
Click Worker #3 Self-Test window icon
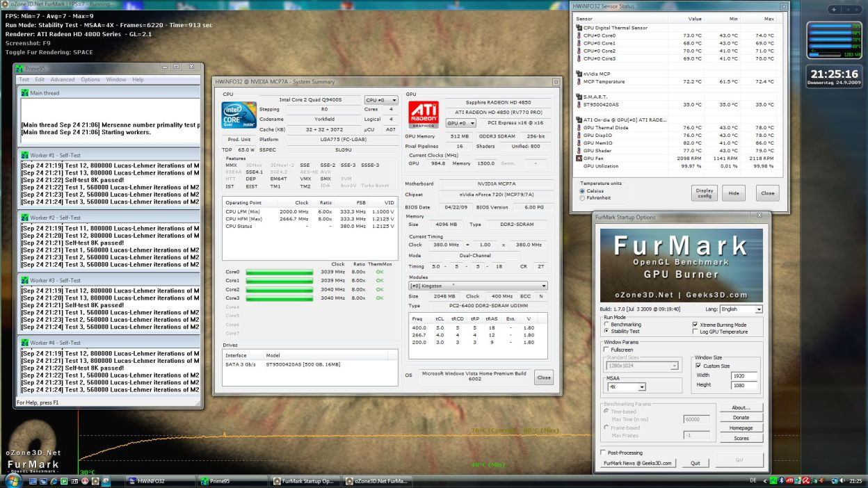click(25, 280)
